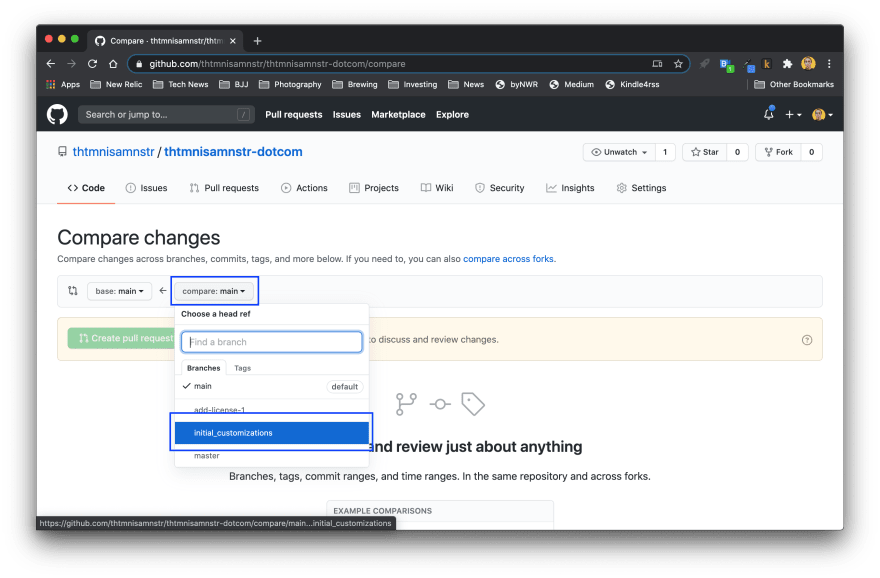Image resolution: width=880 pixels, height=578 pixels.
Task: Open a new browser tab
Action: (257, 41)
